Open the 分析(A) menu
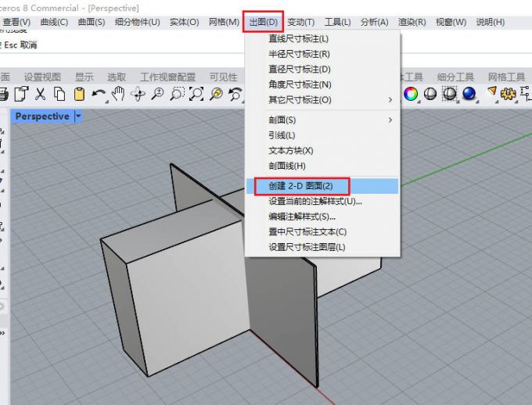The image size is (532, 405). [374, 22]
